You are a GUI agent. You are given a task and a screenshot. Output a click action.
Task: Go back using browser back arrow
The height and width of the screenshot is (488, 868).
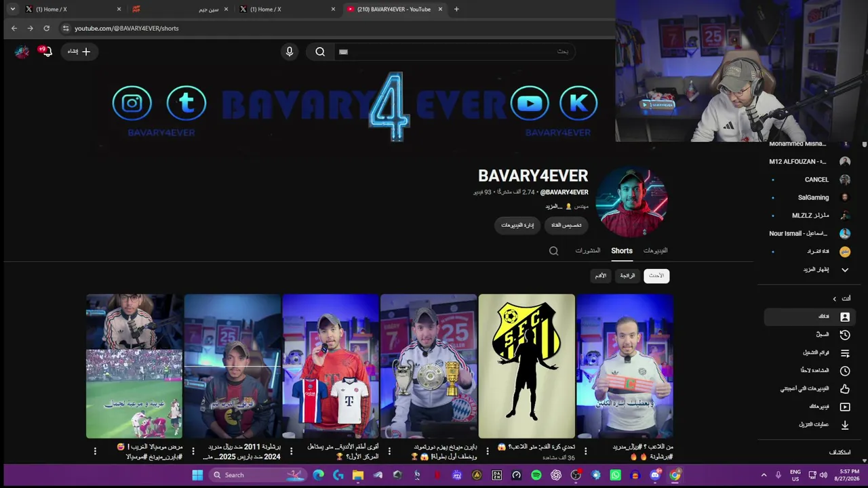(x=14, y=28)
